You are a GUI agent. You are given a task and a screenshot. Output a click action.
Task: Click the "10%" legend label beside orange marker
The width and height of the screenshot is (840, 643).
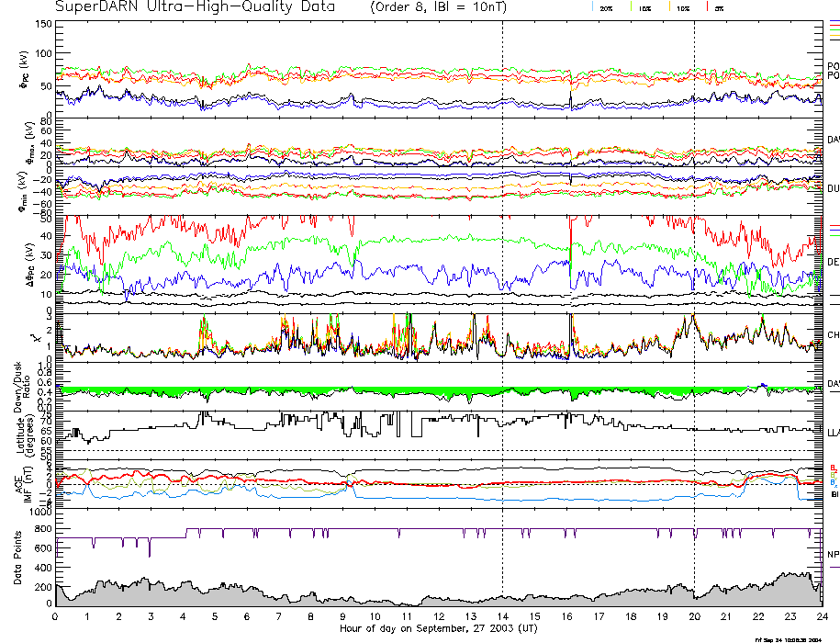point(682,9)
